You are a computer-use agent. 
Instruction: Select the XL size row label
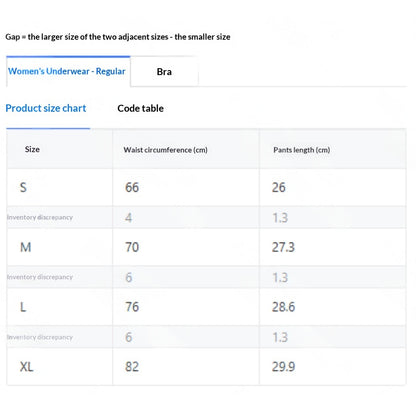(26, 367)
